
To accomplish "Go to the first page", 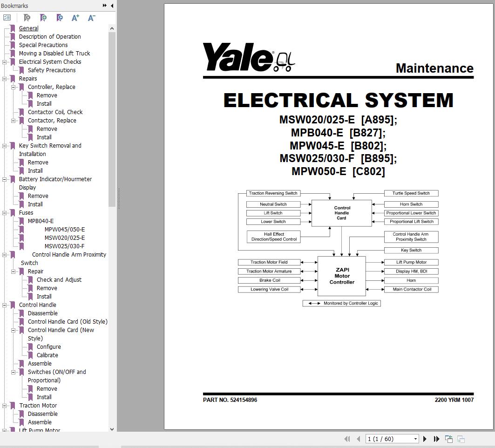I will [x=347, y=439].
